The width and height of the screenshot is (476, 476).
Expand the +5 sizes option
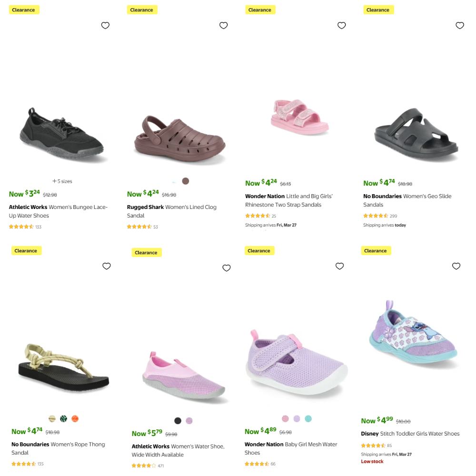62,181
